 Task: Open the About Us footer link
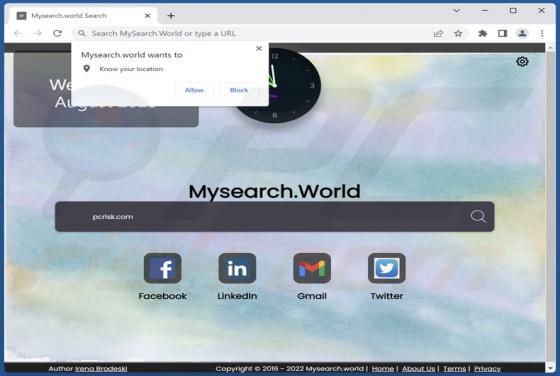[418, 369]
